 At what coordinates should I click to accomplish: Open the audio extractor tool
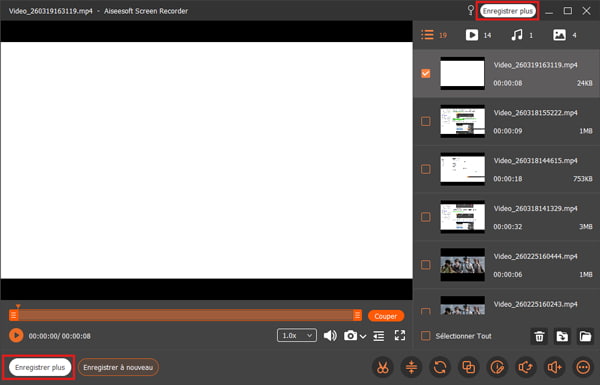pos(526,367)
